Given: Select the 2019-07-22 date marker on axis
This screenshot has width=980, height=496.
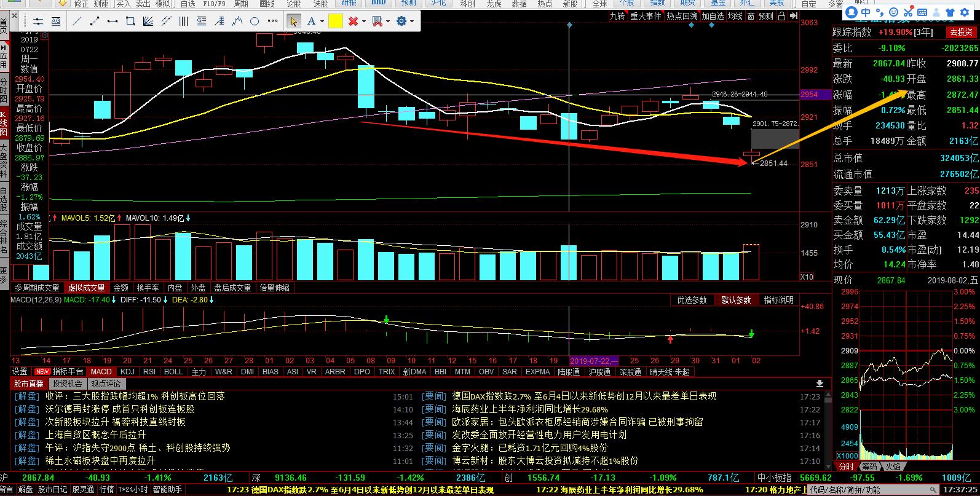Looking at the screenshot, I should pyautogui.click(x=594, y=361).
